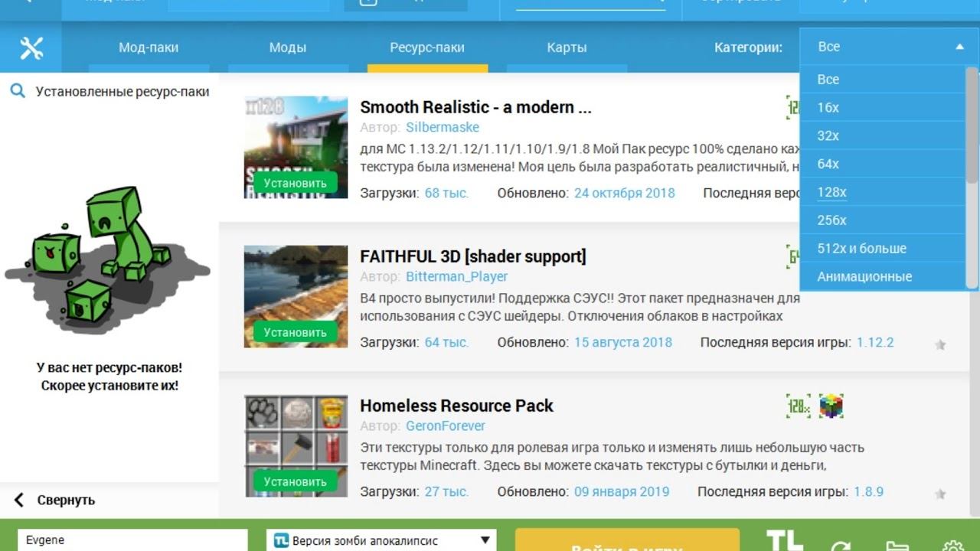Install Smooth Realistic resource pack
The height and width of the screenshot is (551, 980).
pyautogui.click(x=296, y=183)
